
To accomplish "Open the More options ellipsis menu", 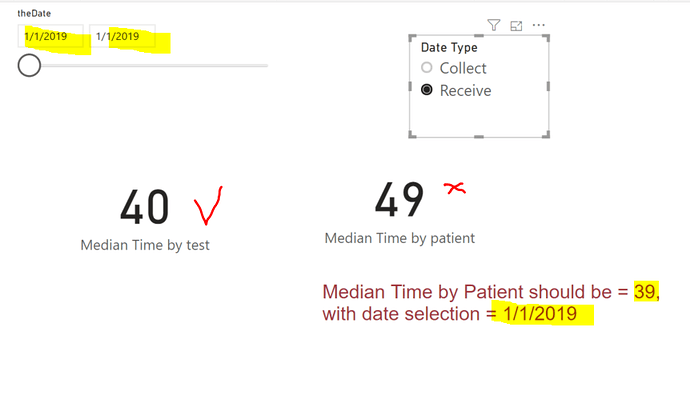I will coord(539,25).
